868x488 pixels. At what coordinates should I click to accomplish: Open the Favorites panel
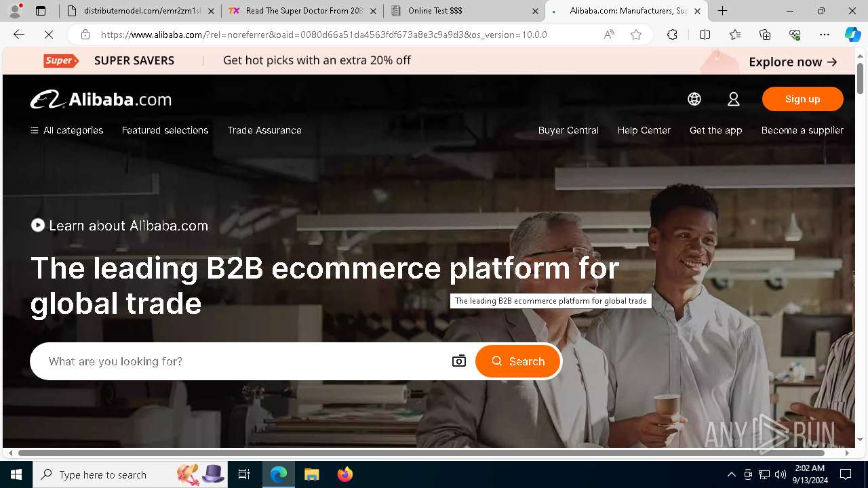pos(735,35)
